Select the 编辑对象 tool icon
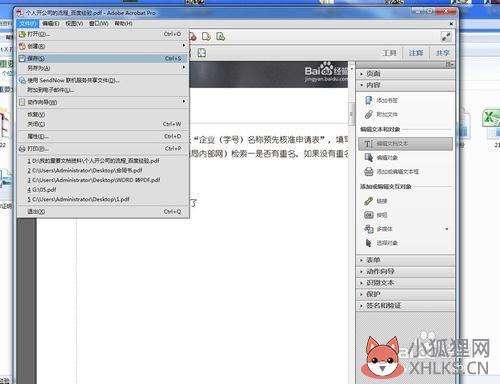Viewport: 500px width, 384px height. [x=368, y=157]
